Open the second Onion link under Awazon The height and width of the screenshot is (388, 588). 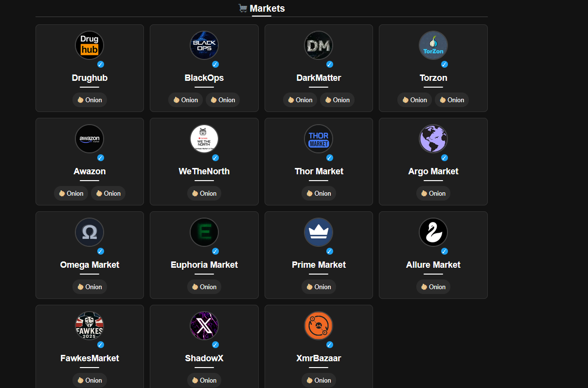[x=108, y=193]
